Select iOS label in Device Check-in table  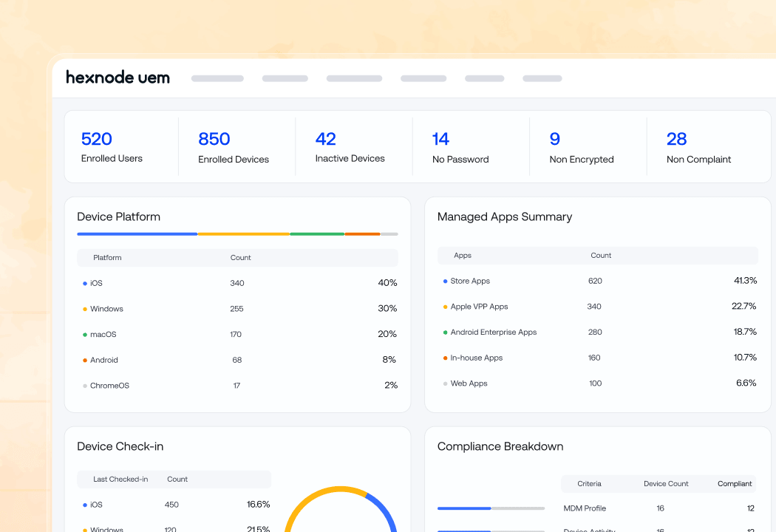pyautogui.click(x=96, y=505)
